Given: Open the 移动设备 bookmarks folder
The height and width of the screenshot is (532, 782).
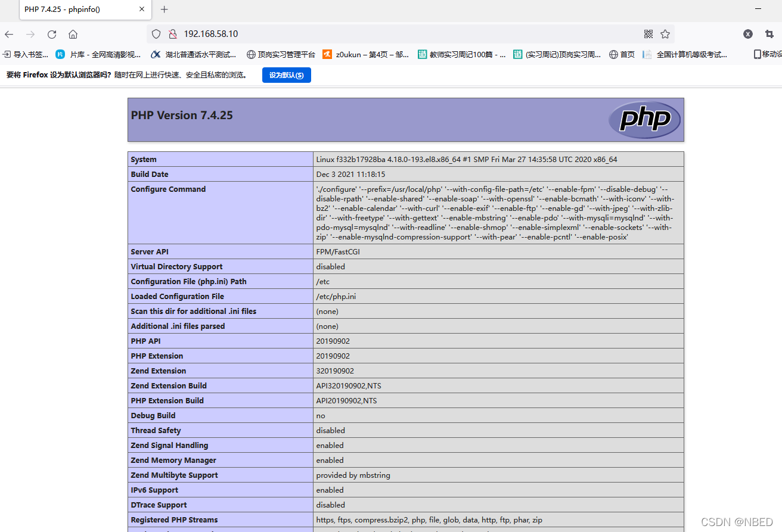Looking at the screenshot, I should pyautogui.click(x=768, y=54).
